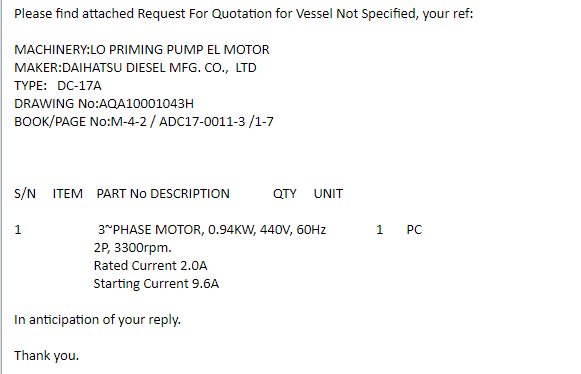
Task: Click the MAKER:DAIHATSU DIESEL MFG. CO. line
Action: [135, 68]
